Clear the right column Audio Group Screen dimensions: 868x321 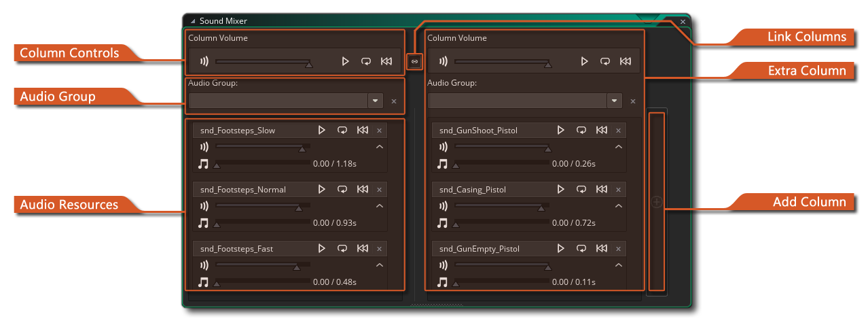[x=633, y=101]
